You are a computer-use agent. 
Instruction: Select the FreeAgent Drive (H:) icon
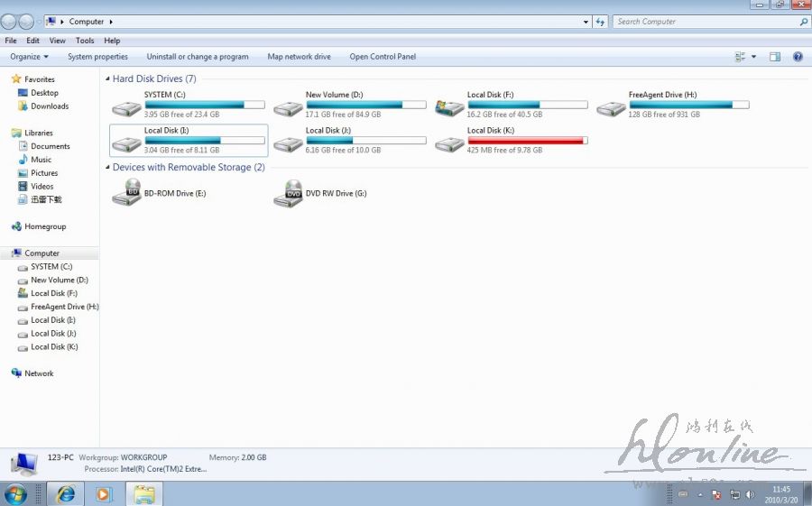pos(611,109)
